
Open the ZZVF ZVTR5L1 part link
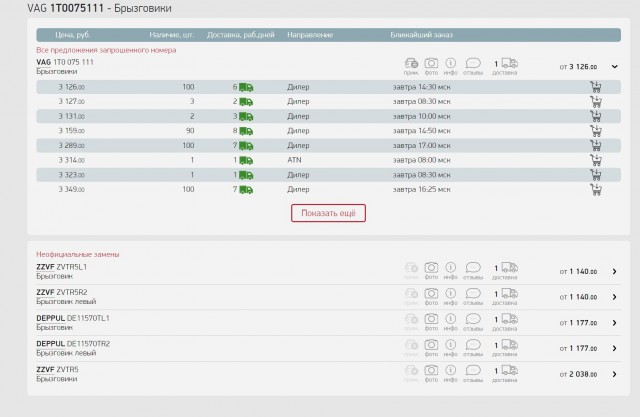pos(61,267)
